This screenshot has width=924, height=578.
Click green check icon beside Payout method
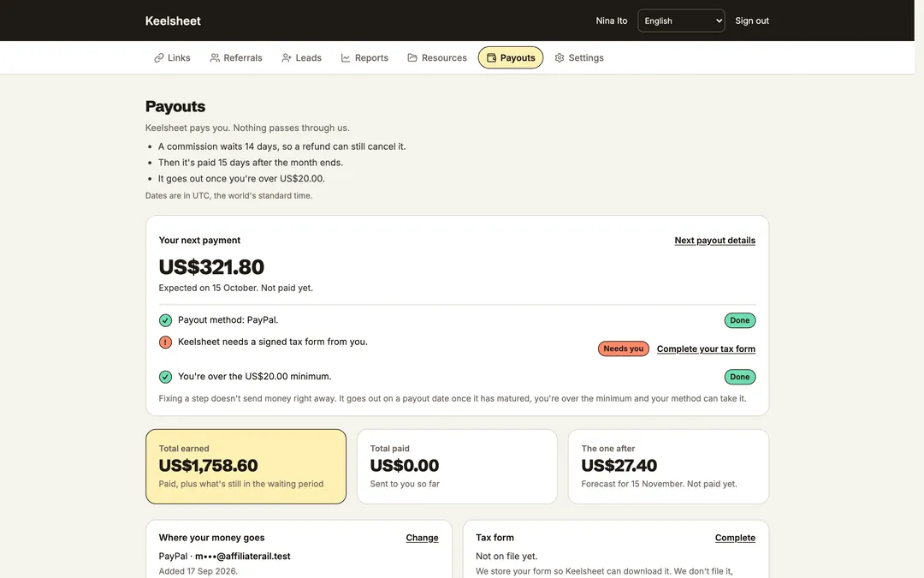(166, 320)
